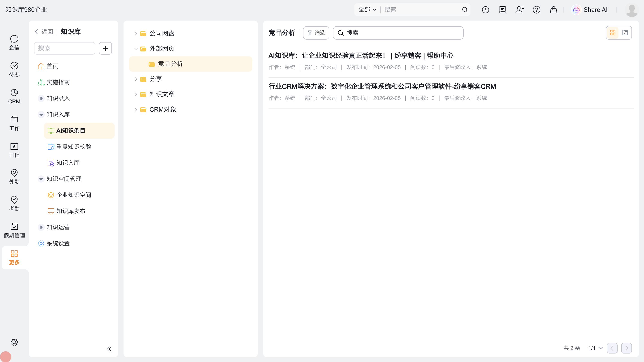Open the shopping bag icon in header
This screenshot has height=362, width=644.
coord(553,10)
